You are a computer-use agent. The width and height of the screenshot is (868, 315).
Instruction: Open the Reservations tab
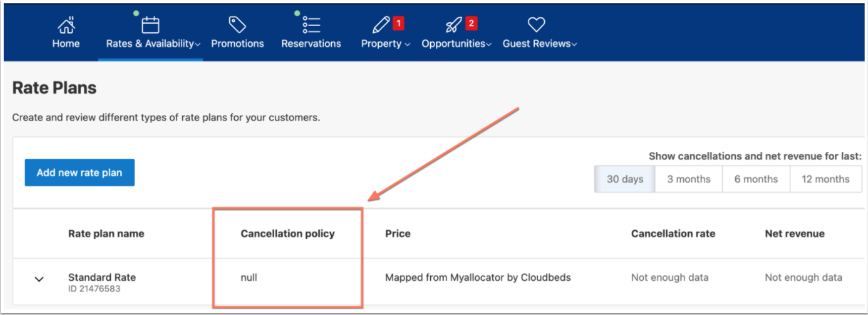click(x=311, y=44)
